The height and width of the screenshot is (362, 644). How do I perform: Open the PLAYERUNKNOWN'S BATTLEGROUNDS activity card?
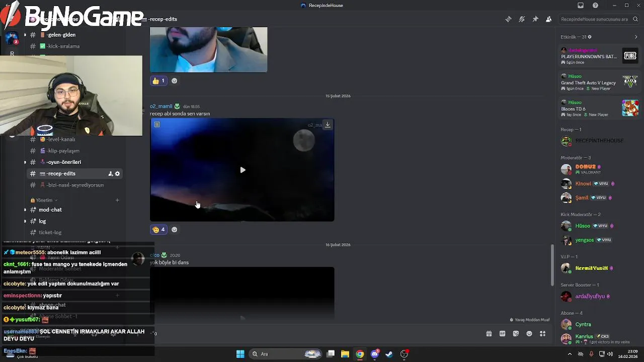pyautogui.click(x=599, y=56)
